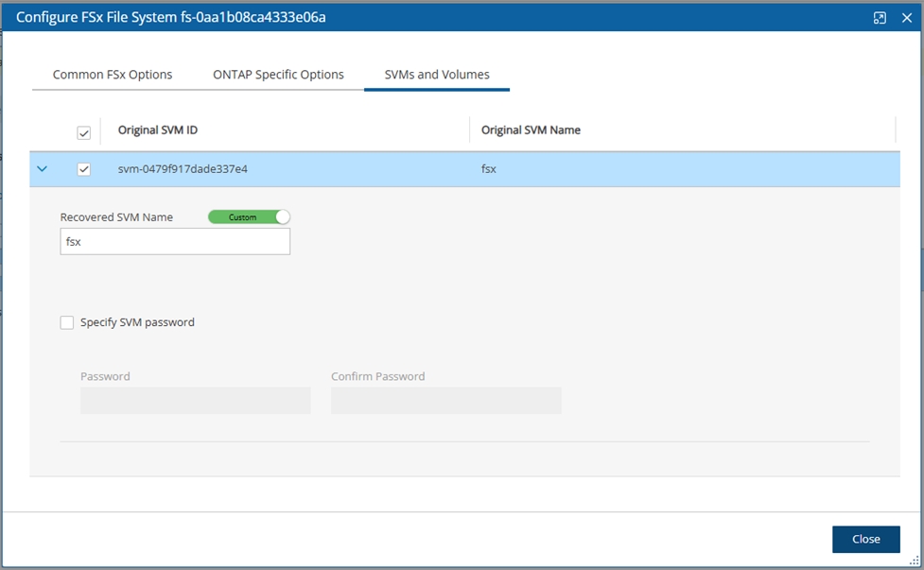Viewport: 924px width, 570px height.
Task: Select the SVMs and Volumes tab
Action: [x=436, y=75]
